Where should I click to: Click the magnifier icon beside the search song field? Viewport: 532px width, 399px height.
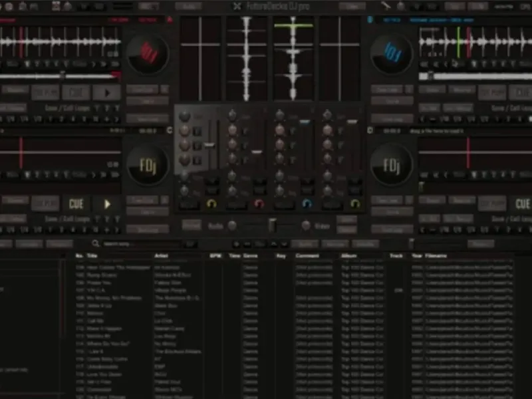(x=96, y=243)
